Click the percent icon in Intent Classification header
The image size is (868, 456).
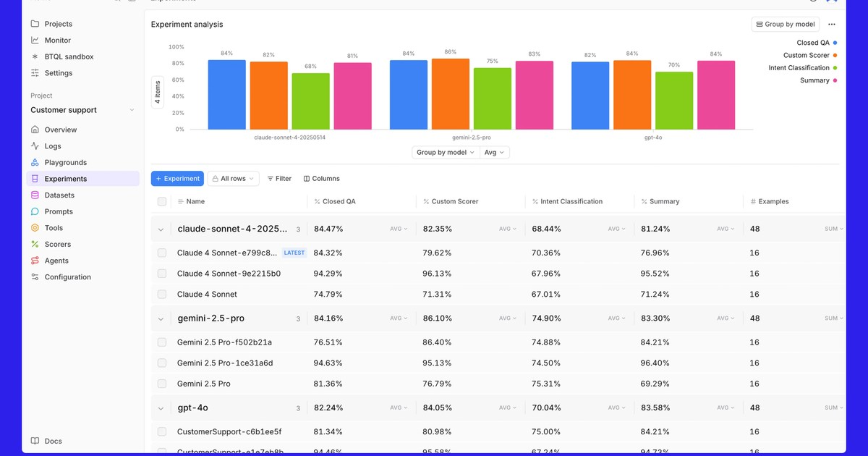click(535, 202)
